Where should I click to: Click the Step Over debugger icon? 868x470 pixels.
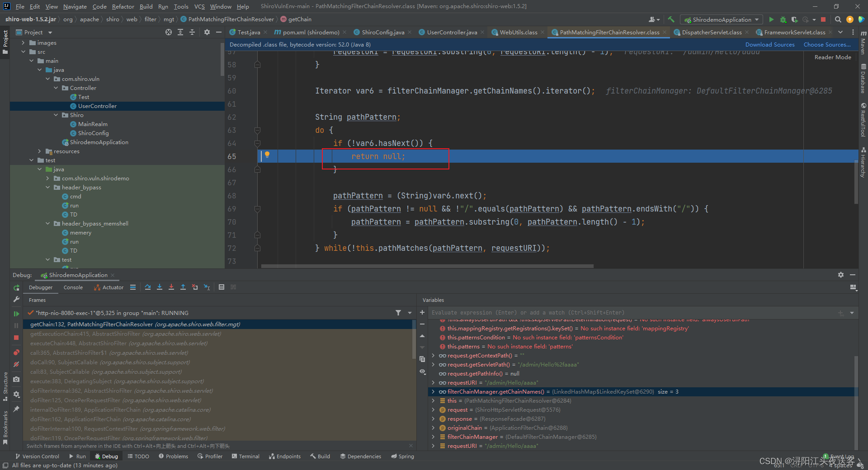(148, 287)
